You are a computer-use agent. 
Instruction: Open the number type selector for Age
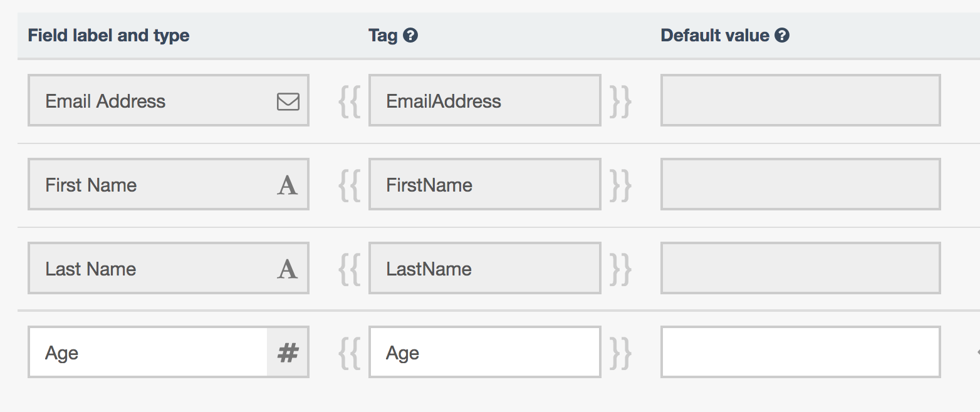(x=288, y=353)
